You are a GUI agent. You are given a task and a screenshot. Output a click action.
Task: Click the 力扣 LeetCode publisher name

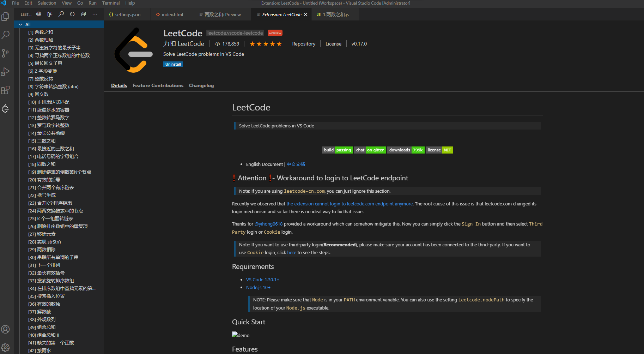184,44
